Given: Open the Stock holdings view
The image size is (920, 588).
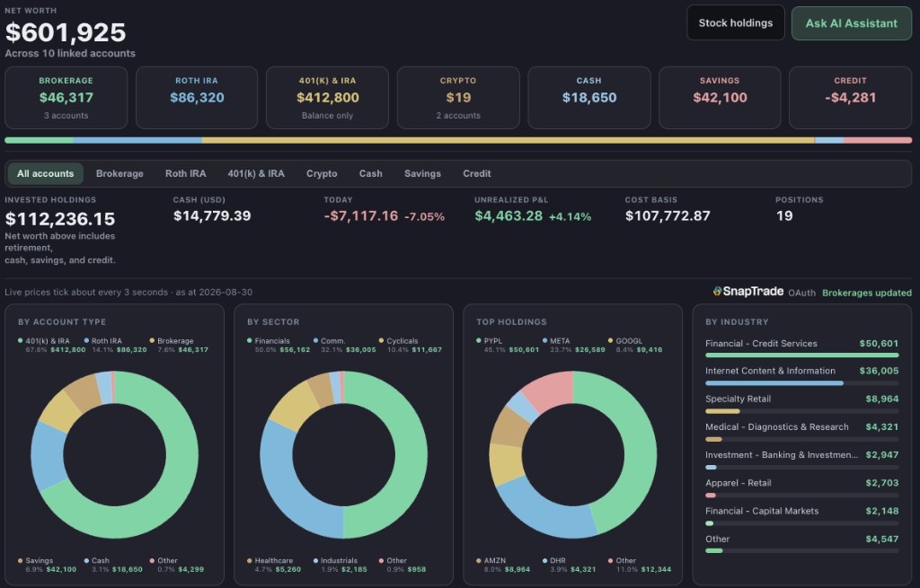Looking at the screenshot, I should (x=735, y=22).
